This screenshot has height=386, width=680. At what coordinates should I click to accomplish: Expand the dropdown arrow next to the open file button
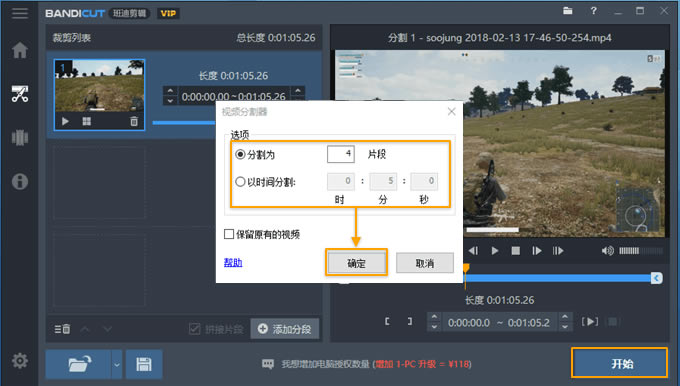pyautogui.click(x=117, y=364)
